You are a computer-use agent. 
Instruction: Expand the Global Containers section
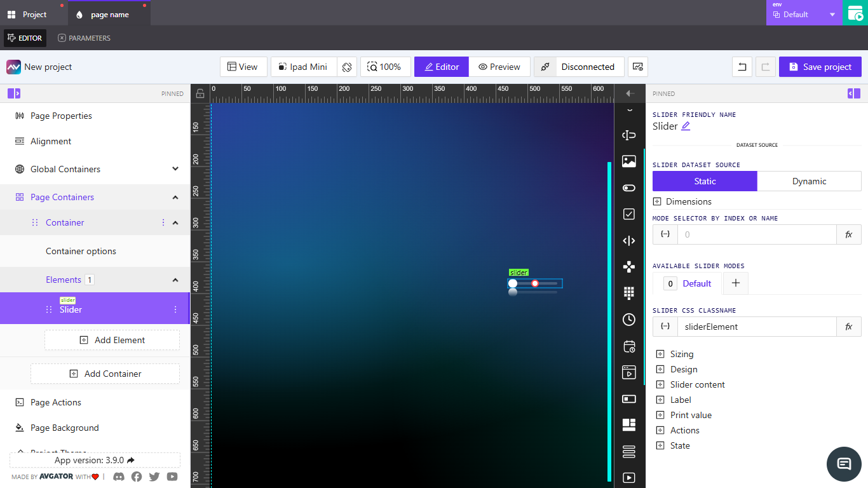tap(175, 169)
